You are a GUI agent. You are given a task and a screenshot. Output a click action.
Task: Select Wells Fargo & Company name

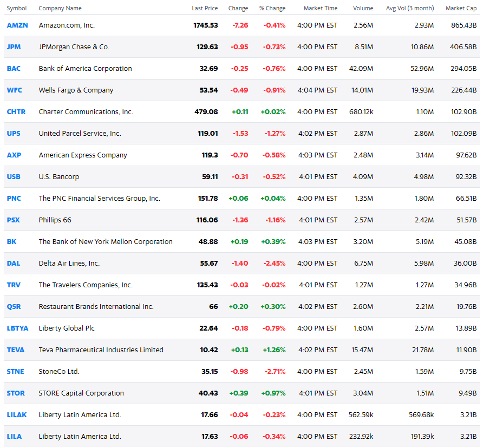tap(76, 90)
